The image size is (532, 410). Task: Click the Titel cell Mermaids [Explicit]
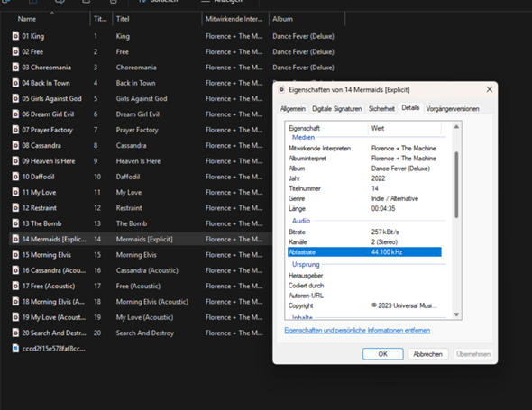pos(144,239)
